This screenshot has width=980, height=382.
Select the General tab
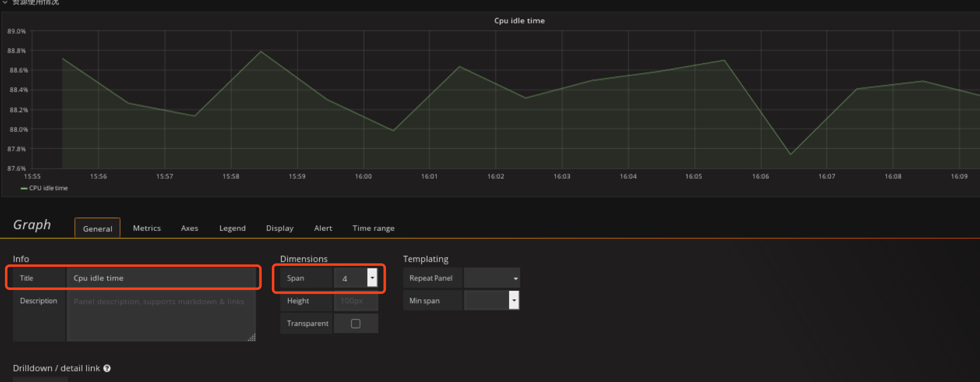pos(97,229)
